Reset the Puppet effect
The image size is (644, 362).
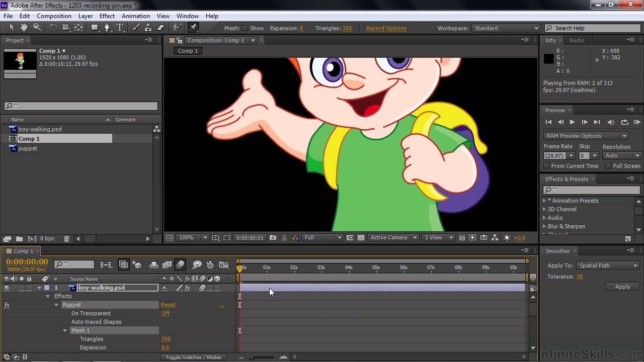tap(168, 305)
